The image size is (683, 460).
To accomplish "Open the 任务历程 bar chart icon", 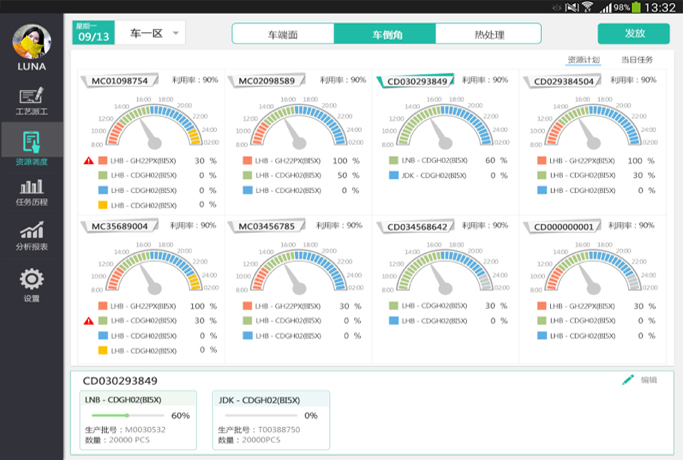I will tap(32, 192).
